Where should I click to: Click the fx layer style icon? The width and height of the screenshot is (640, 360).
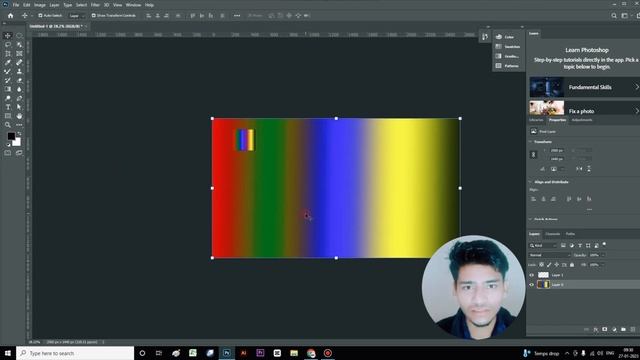click(596, 329)
